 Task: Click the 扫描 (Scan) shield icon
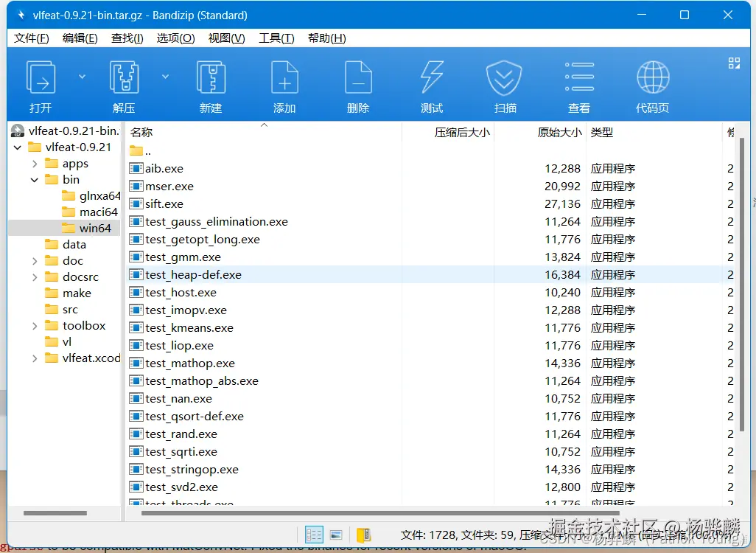point(504,77)
